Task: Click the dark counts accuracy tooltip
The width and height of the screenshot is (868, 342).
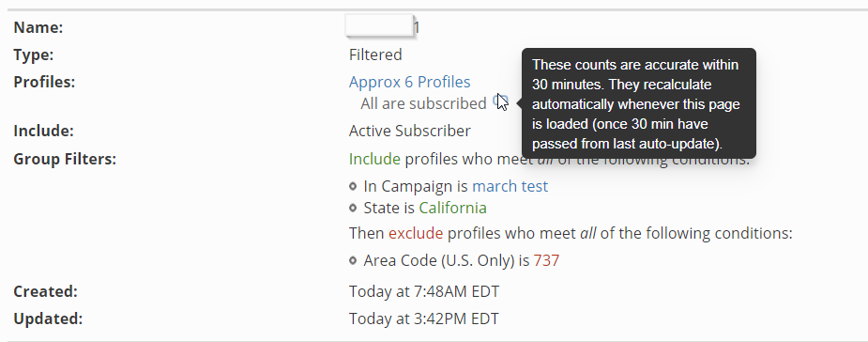Action: click(x=639, y=103)
